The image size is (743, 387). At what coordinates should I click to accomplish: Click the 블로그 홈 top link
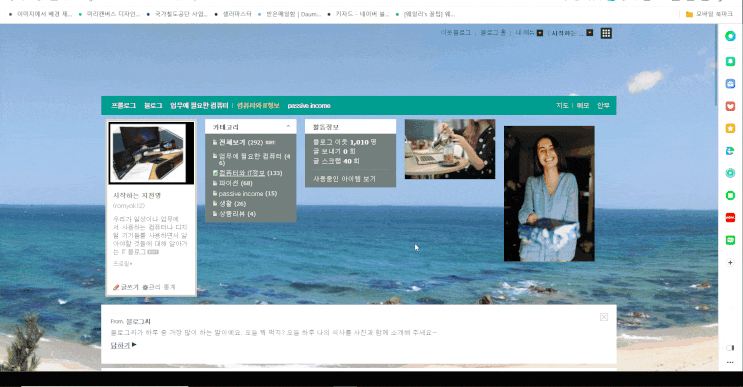pos(493,33)
